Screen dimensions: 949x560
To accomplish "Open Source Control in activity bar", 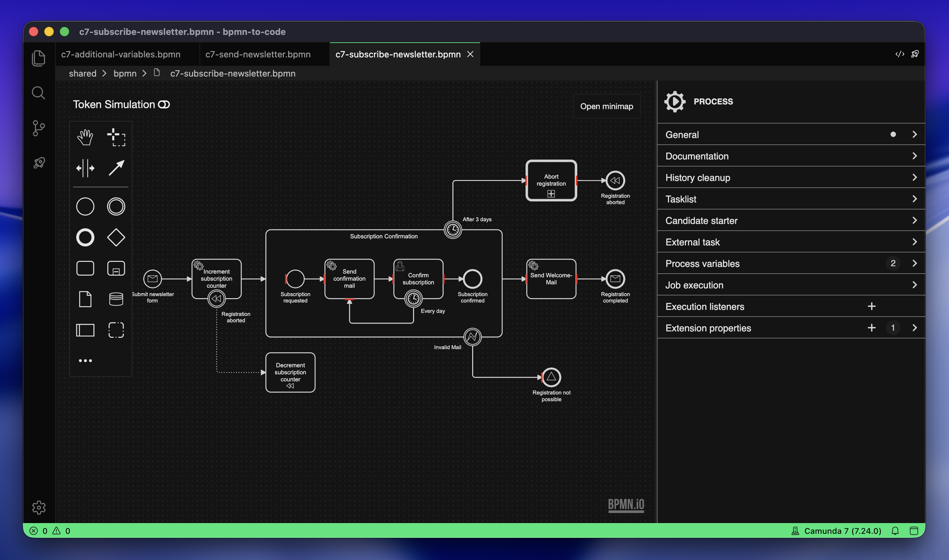I will (39, 128).
